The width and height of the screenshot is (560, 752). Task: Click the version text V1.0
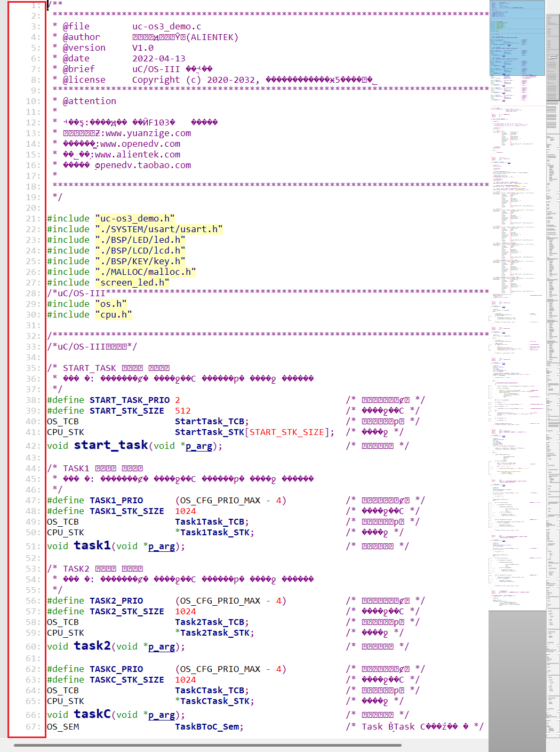[143, 48]
